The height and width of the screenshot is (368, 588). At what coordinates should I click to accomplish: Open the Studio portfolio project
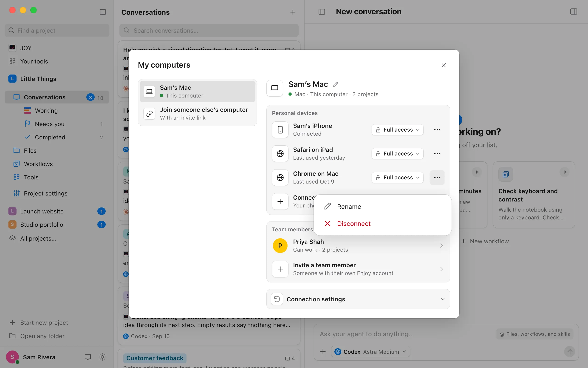(x=57, y=225)
